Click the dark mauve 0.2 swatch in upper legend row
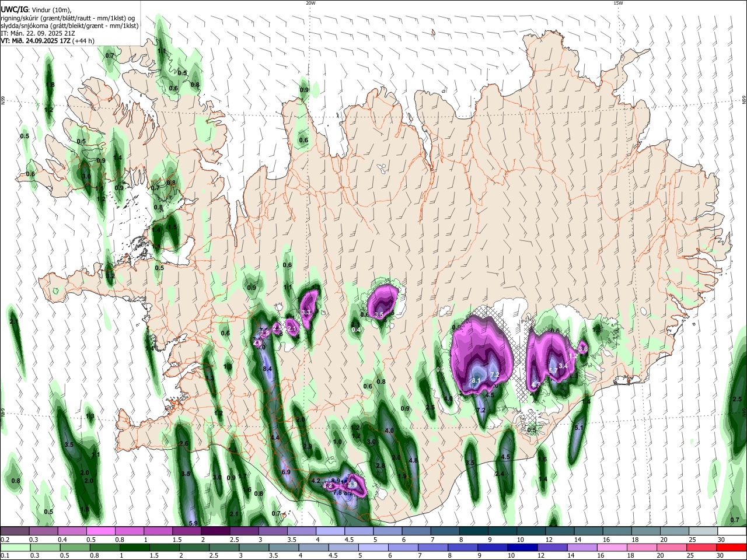747x560 pixels. 15,531
